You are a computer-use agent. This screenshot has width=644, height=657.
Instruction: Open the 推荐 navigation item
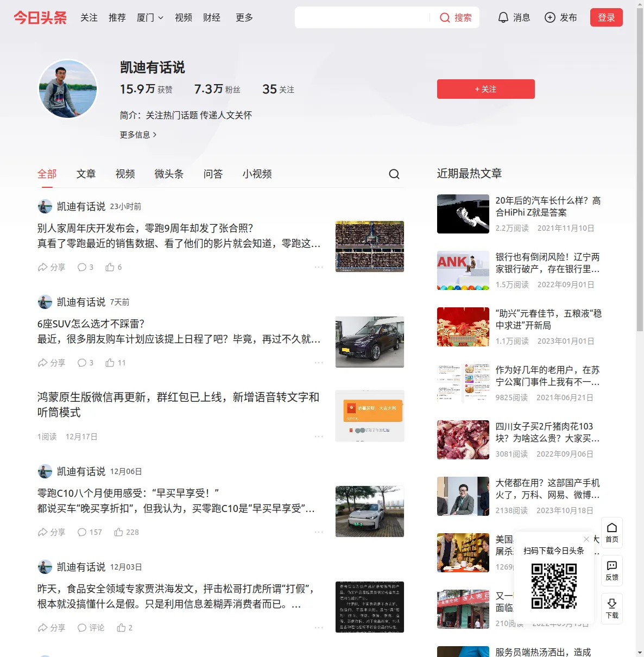[x=117, y=17]
